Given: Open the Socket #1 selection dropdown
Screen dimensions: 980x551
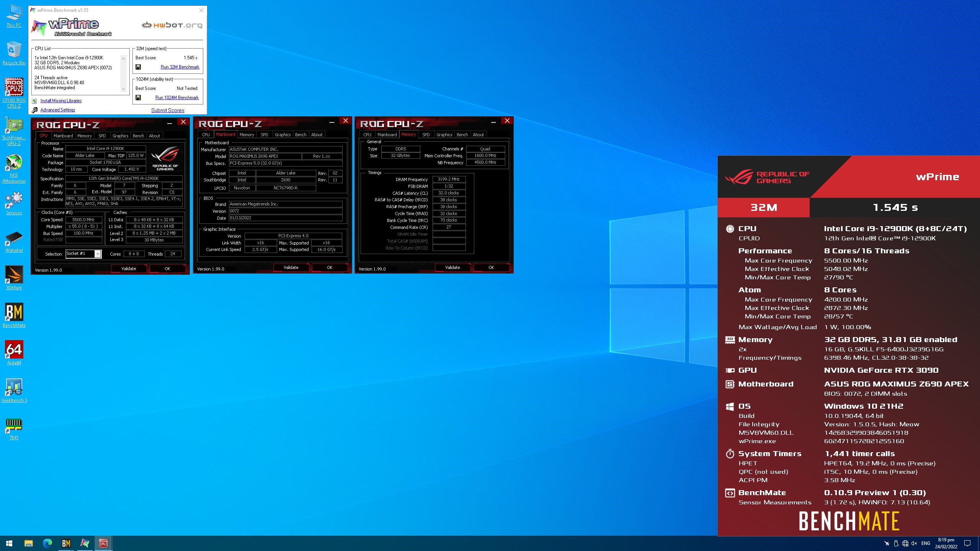Looking at the screenshot, I should coord(98,254).
